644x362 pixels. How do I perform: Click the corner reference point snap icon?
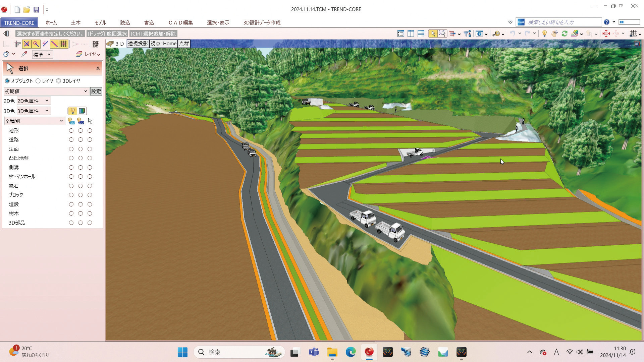click(17, 44)
